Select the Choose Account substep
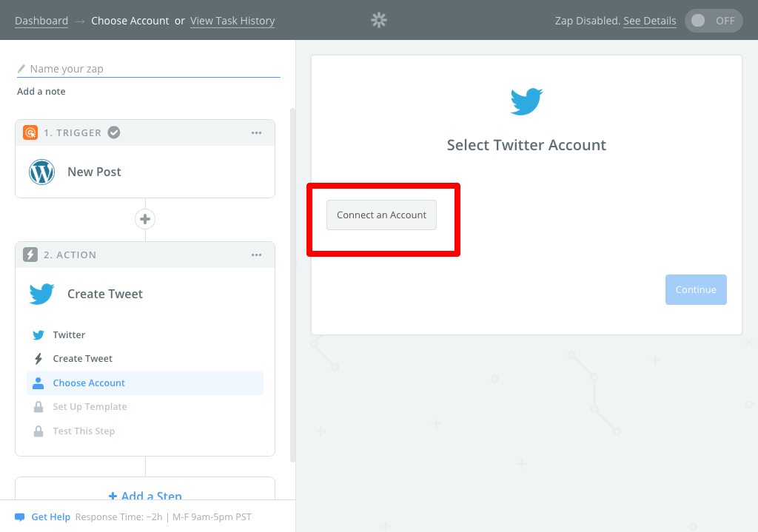The height and width of the screenshot is (532, 758). (x=145, y=383)
